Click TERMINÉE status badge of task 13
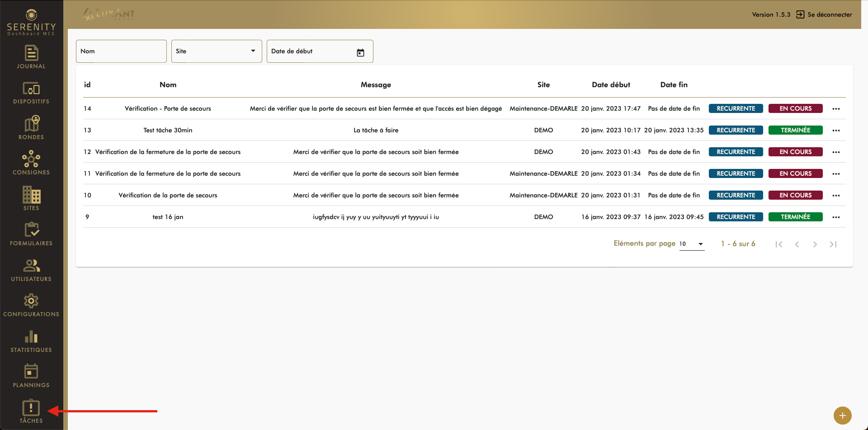This screenshot has height=430, width=868. 795,130
